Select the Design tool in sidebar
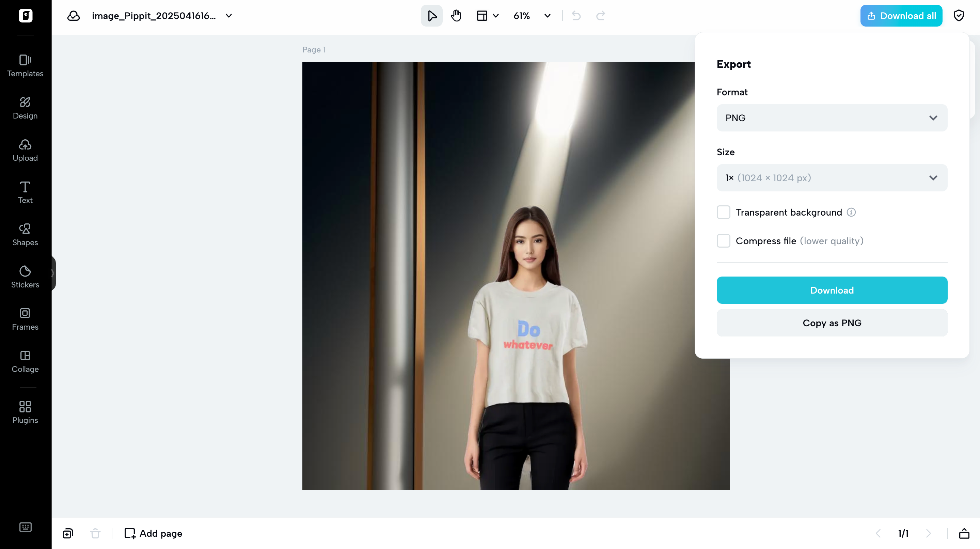 (x=25, y=108)
